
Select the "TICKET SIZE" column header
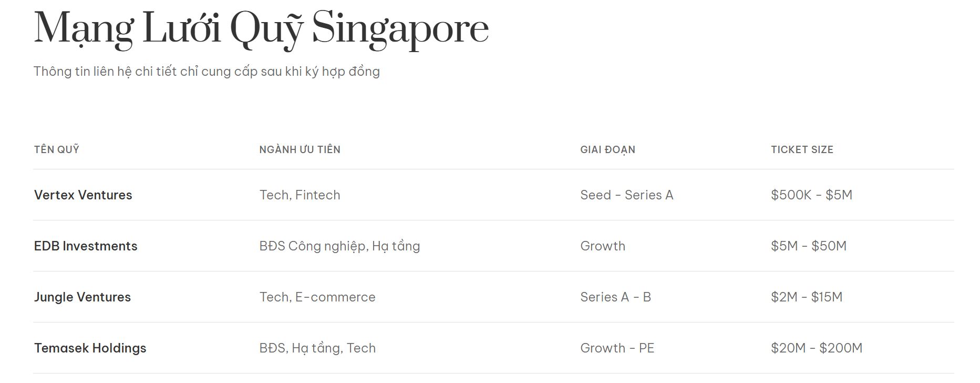(802, 149)
